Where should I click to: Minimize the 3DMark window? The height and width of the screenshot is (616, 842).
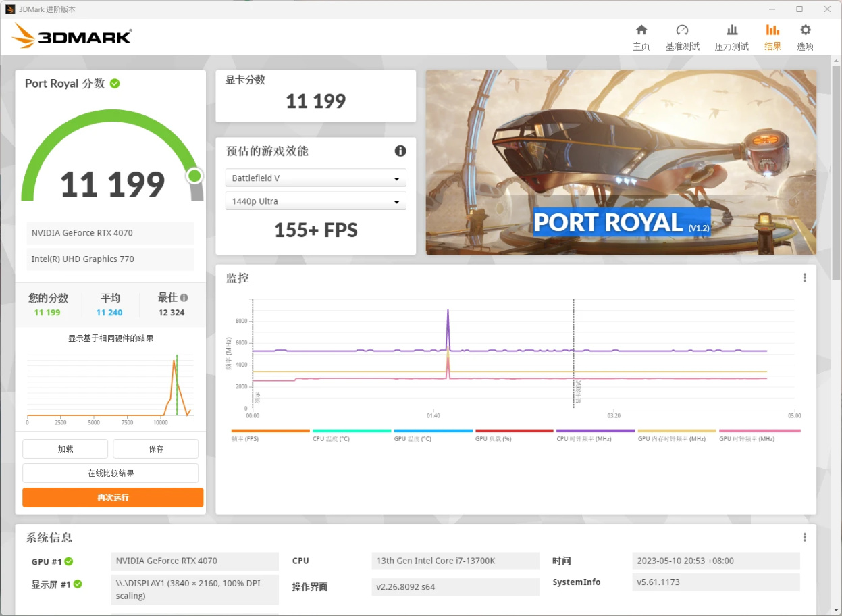click(772, 9)
